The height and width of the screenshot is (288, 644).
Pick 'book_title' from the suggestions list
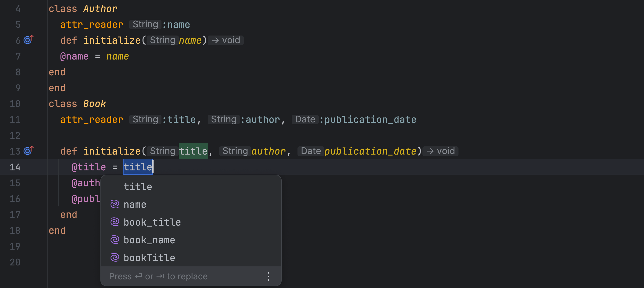[x=152, y=222]
